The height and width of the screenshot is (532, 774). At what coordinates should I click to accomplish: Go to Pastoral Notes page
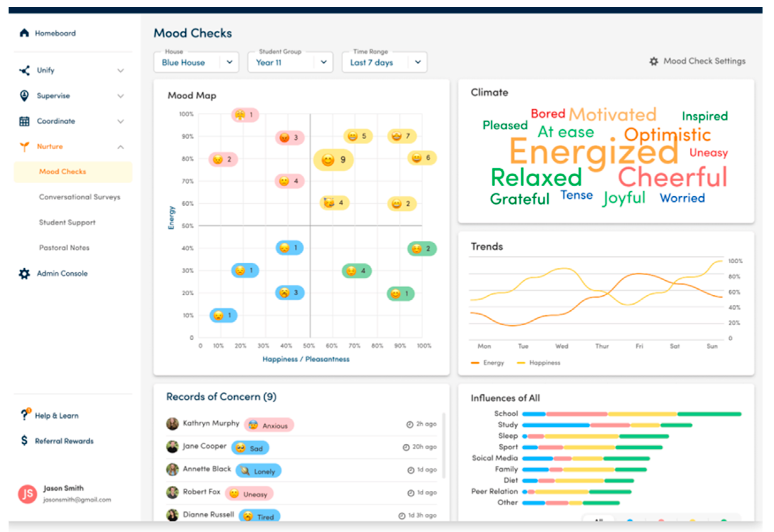click(x=64, y=248)
